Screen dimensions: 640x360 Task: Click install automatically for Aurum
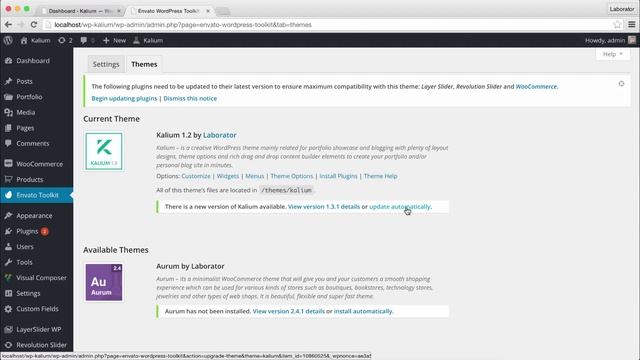pos(363,311)
